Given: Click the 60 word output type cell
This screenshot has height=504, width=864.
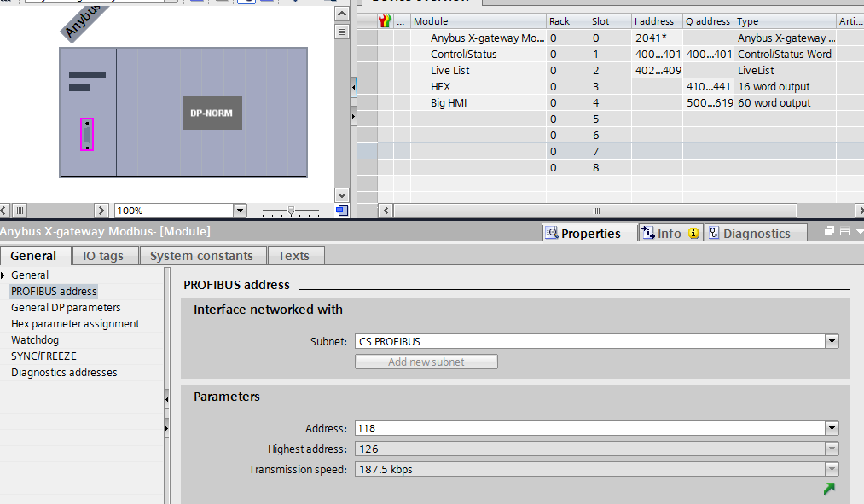Looking at the screenshot, I should point(785,103).
